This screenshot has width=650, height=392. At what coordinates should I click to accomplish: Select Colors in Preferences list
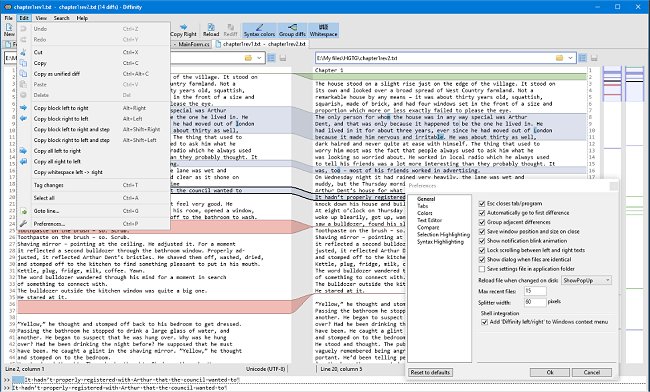coord(424,213)
